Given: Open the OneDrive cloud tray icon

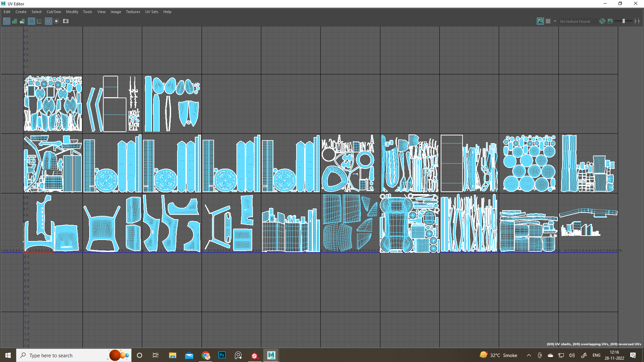Looking at the screenshot, I should tap(550, 355).
